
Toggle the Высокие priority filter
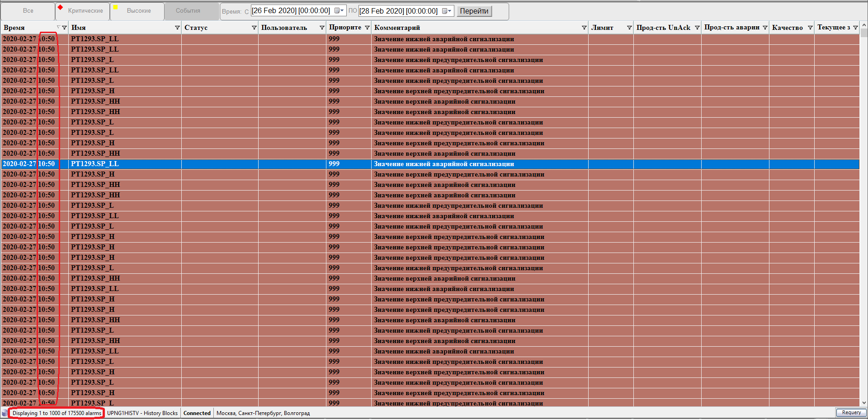(x=137, y=11)
